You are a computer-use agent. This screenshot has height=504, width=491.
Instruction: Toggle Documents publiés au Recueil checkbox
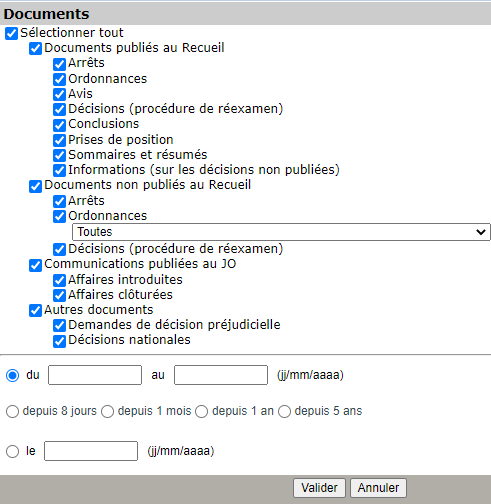35,49
